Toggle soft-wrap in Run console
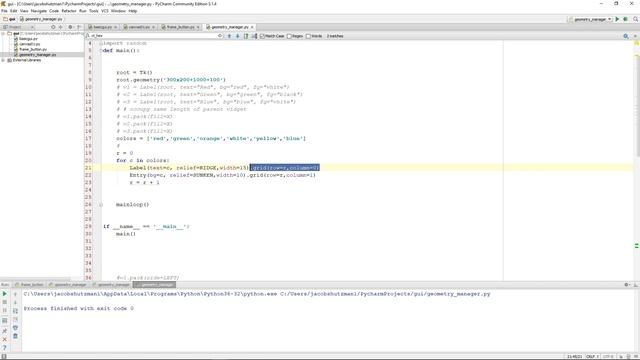The image size is (640, 360). (x=16, y=311)
